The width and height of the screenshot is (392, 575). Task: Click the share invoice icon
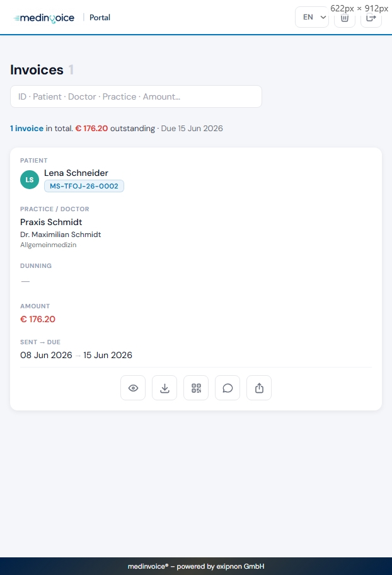(x=259, y=388)
